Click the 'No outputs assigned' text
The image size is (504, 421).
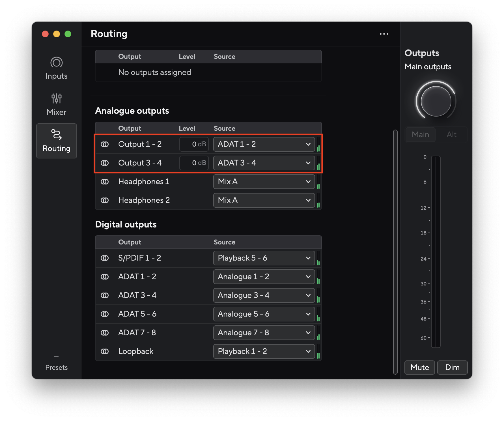point(155,72)
